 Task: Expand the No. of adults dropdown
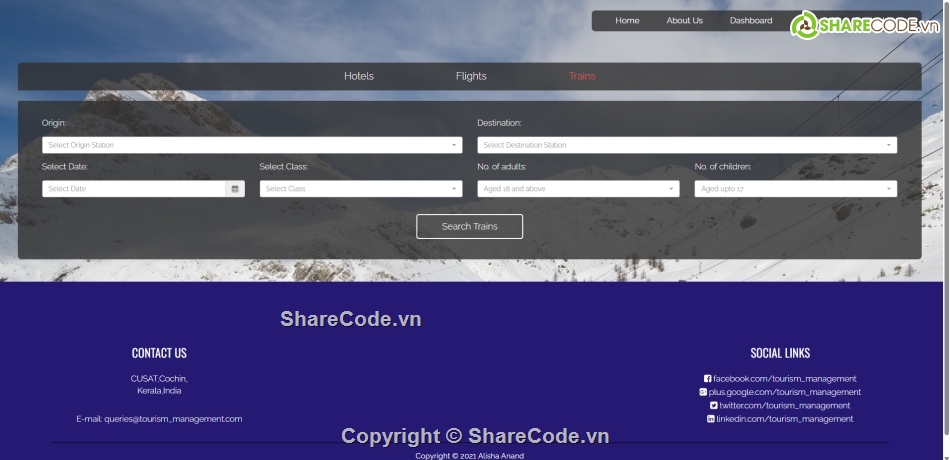pos(578,189)
